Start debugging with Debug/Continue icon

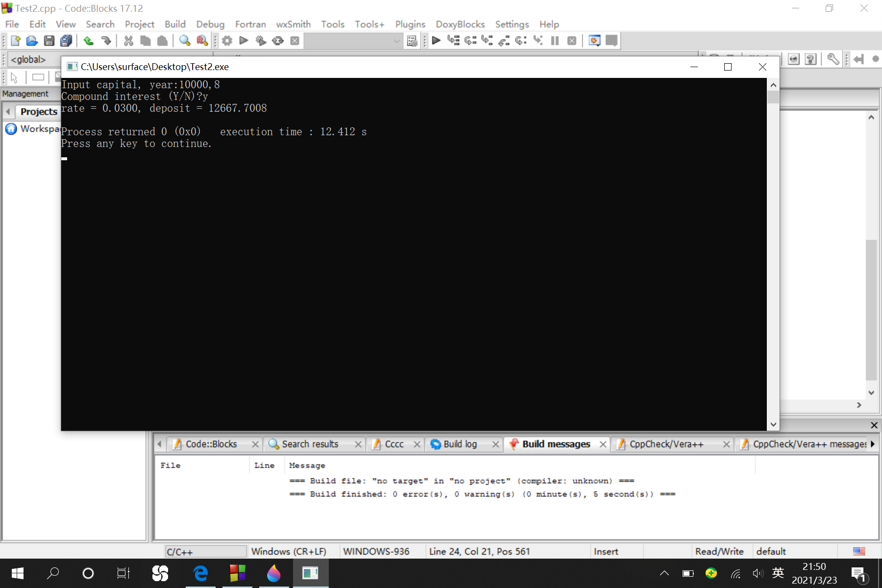(436, 41)
